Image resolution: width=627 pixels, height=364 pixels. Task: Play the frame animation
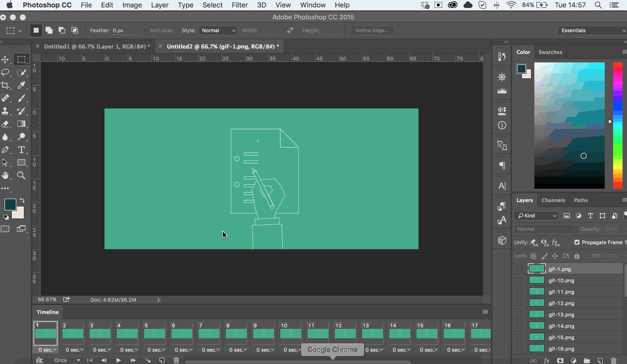[x=118, y=360]
